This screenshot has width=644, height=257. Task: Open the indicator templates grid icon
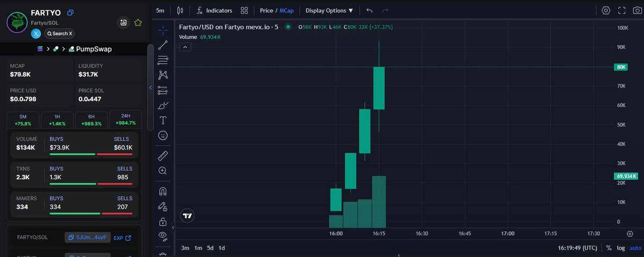tap(245, 10)
